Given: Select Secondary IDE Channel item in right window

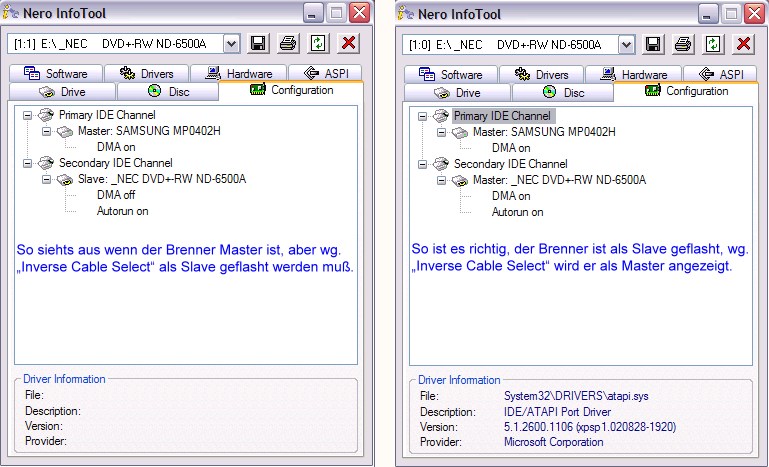Looking at the screenshot, I should coord(511,164).
